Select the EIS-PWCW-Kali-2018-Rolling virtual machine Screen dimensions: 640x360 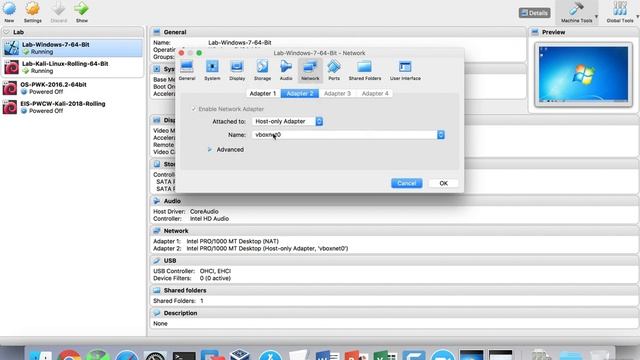click(x=73, y=107)
